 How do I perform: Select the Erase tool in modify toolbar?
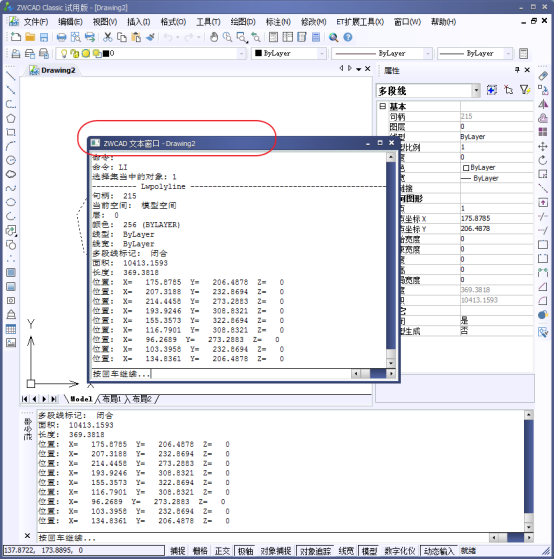tap(543, 76)
